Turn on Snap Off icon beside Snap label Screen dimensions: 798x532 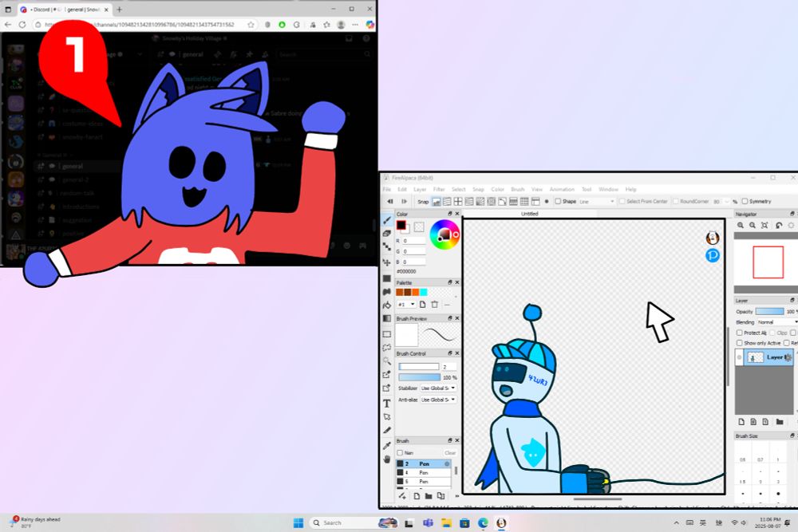(x=437, y=202)
